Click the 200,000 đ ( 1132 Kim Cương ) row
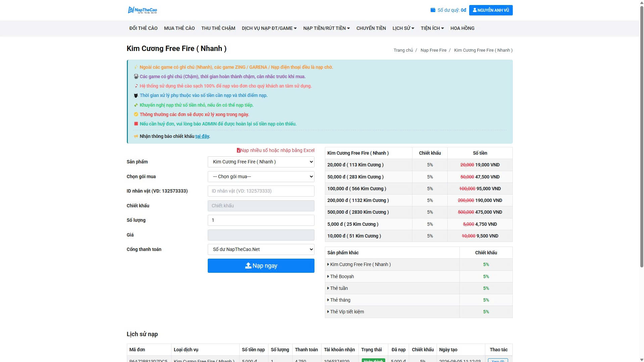 click(x=418, y=200)
